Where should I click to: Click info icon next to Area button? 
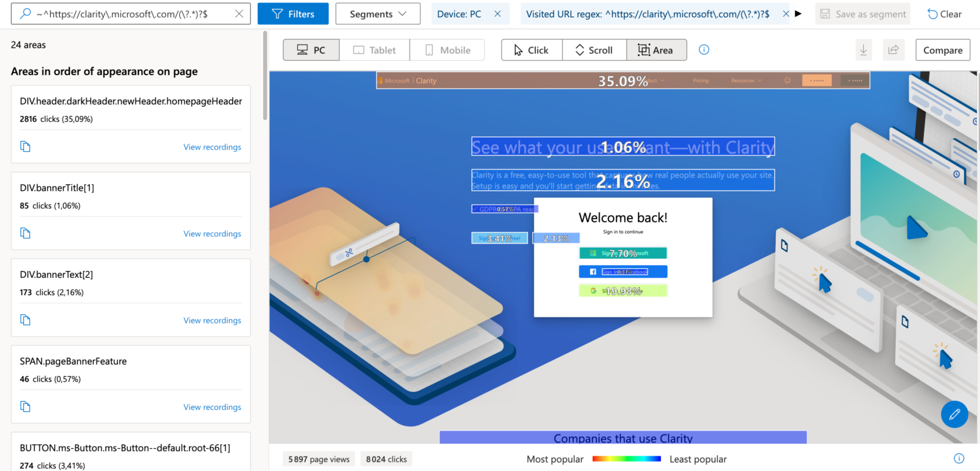pyautogui.click(x=704, y=50)
